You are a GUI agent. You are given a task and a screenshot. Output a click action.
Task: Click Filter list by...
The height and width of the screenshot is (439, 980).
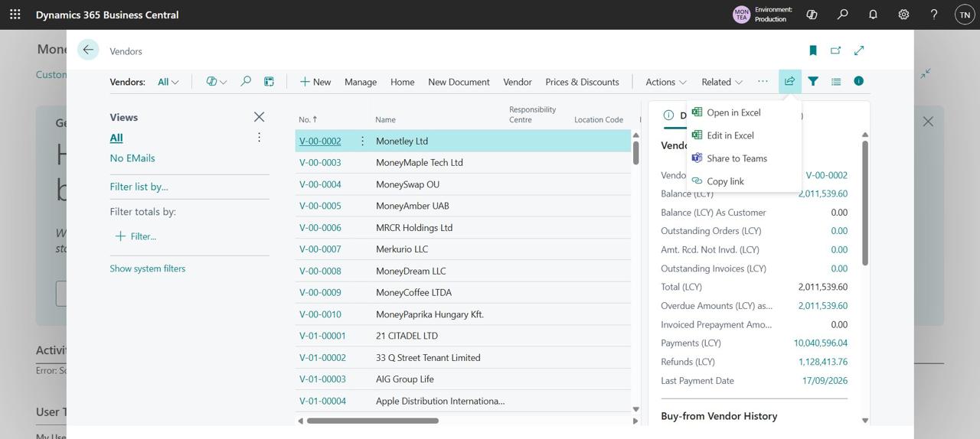coord(139,187)
